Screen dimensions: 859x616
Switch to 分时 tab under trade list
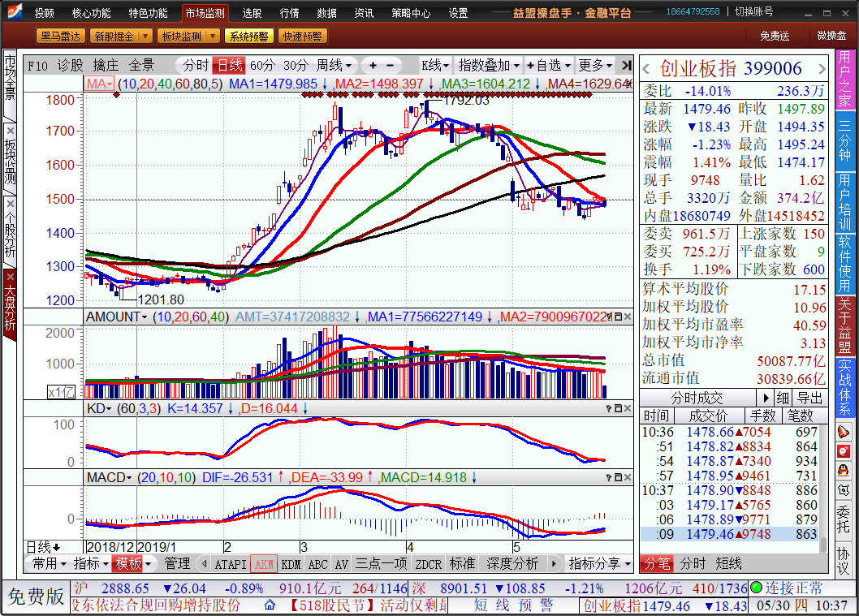click(693, 564)
